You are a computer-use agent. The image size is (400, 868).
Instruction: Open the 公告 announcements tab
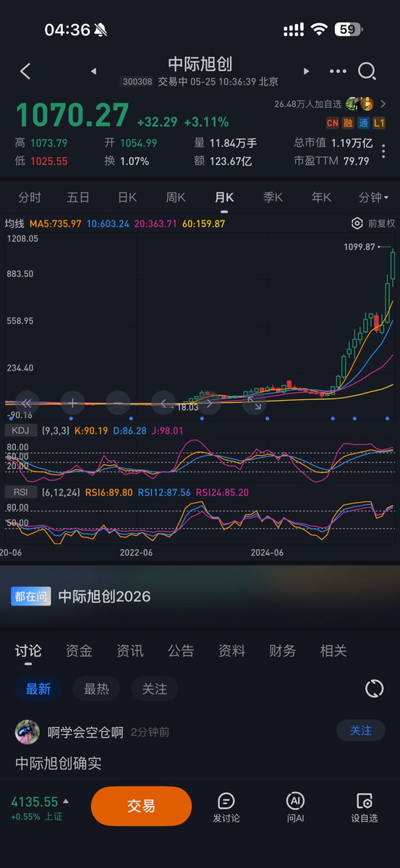tap(181, 651)
